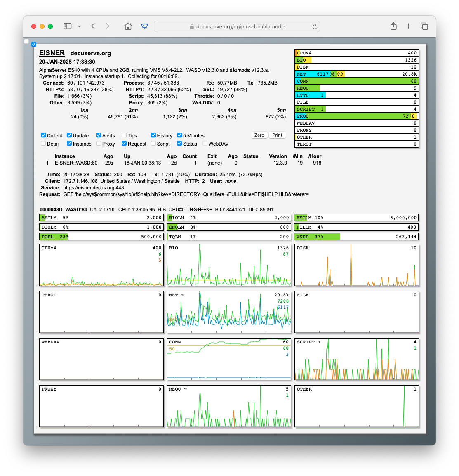Click the CPUx4 history graph
The width and height of the screenshot is (459, 476).
[x=101, y=265]
